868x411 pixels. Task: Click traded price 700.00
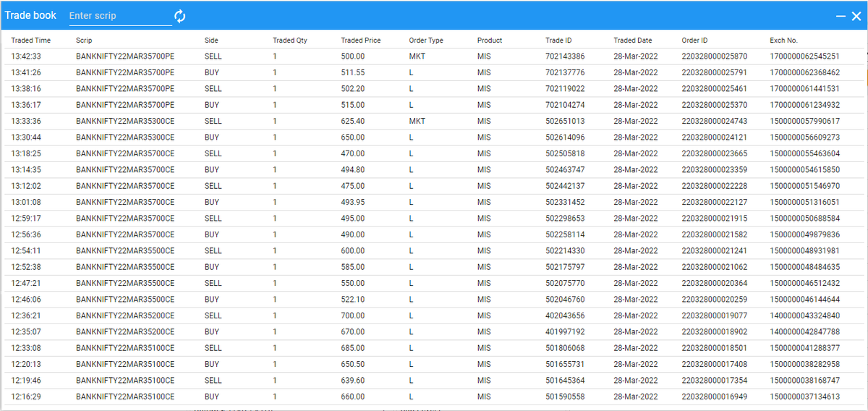[352, 315]
